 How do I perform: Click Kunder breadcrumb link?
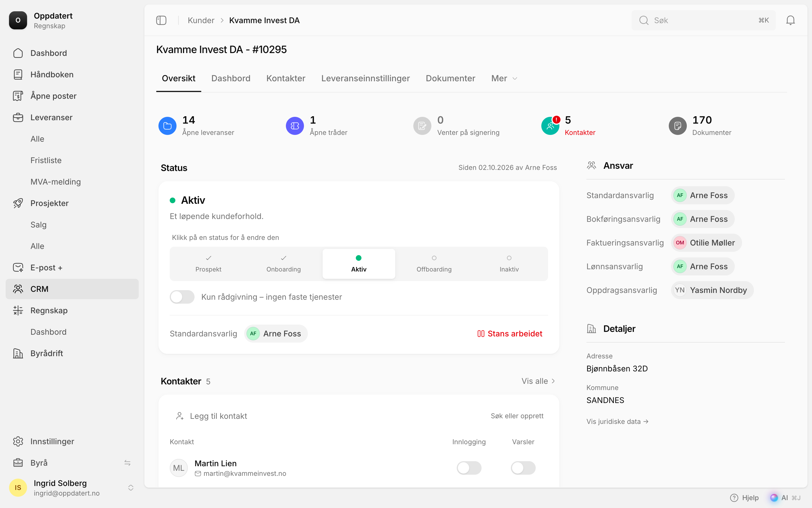point(201,21)
